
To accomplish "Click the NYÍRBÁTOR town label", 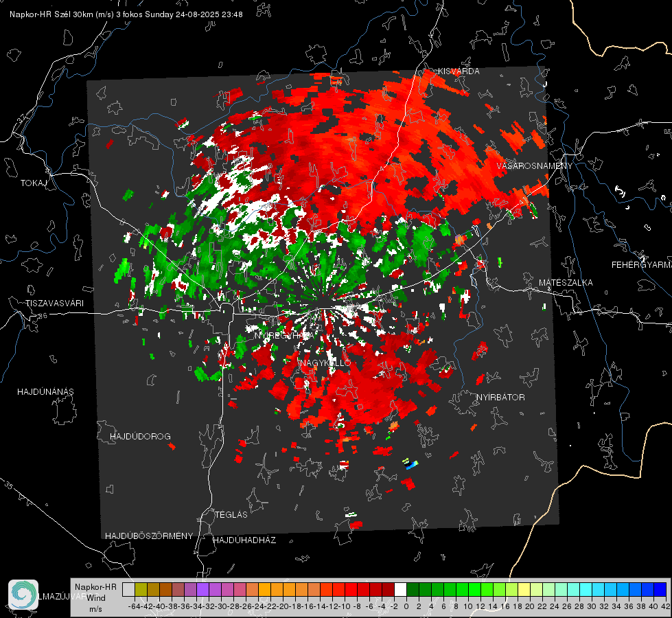I will [x=500, y=398].
